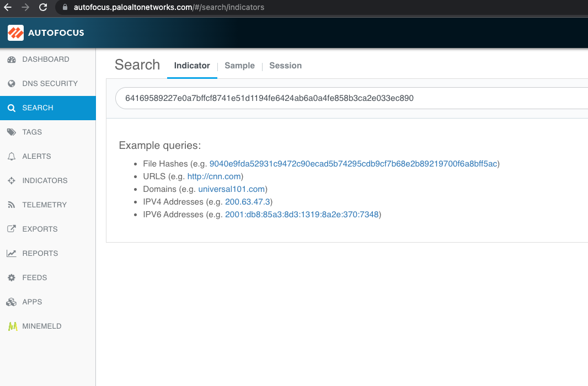Click the Feeds gear icon
Viewport: 588px width, 386px height.
pyautogui.click(x=11, y=278)
